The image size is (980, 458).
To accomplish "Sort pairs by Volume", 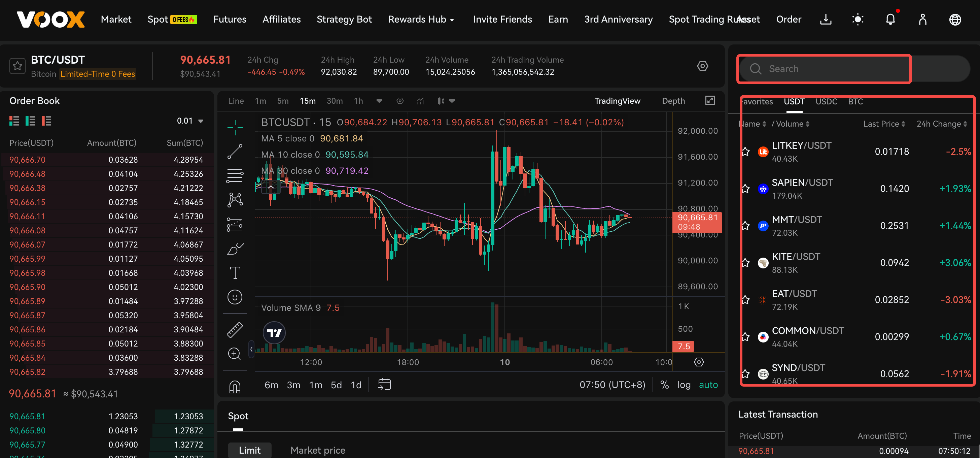I will click(x=793, y=124).
